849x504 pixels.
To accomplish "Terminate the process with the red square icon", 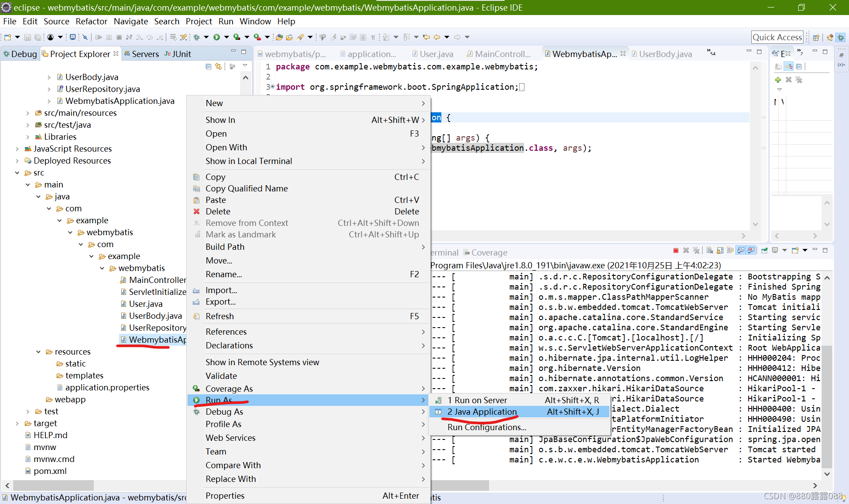I will click(676, 251).
